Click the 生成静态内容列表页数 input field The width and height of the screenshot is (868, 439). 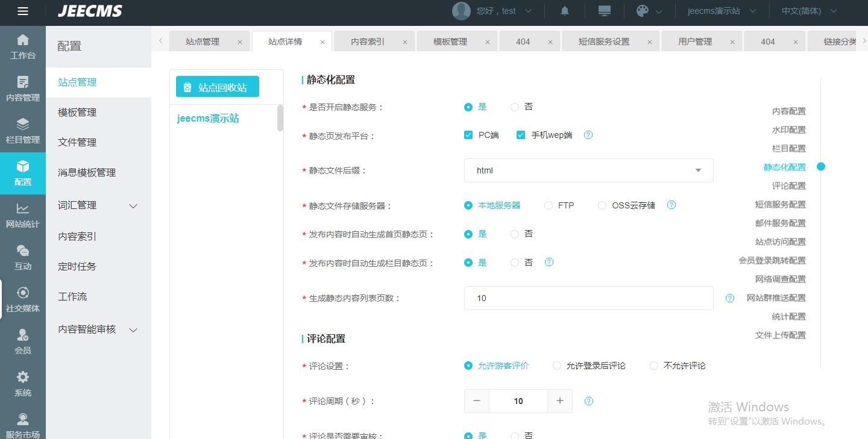(588, 298)
